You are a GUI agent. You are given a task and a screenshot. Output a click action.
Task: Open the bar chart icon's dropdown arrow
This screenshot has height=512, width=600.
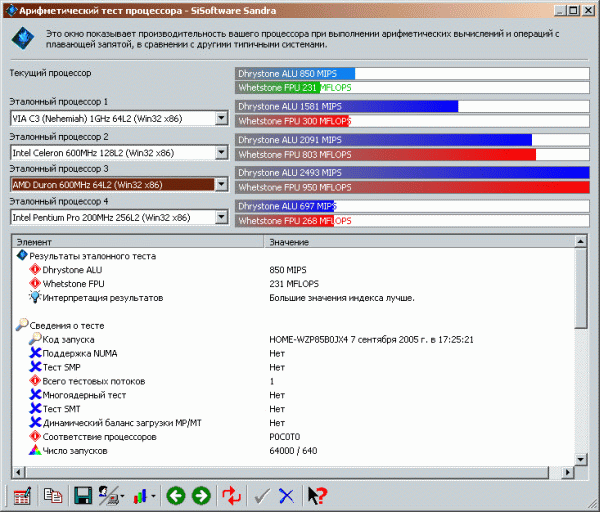click(x=153, y=496)
